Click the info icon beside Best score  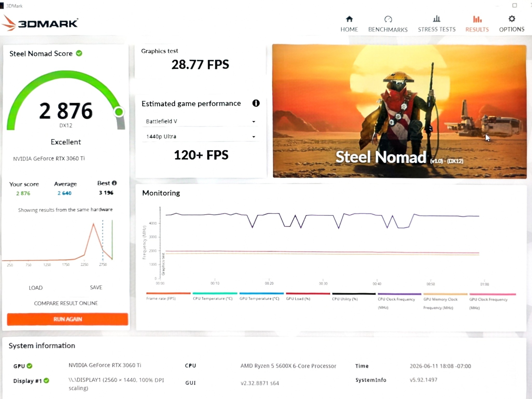114,183
